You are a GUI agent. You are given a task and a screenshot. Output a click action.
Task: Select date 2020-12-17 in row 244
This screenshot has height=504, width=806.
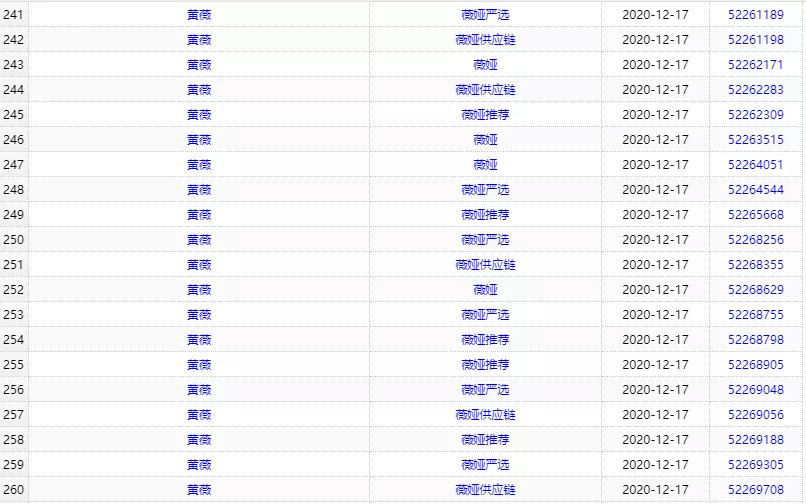pos(655,89)
